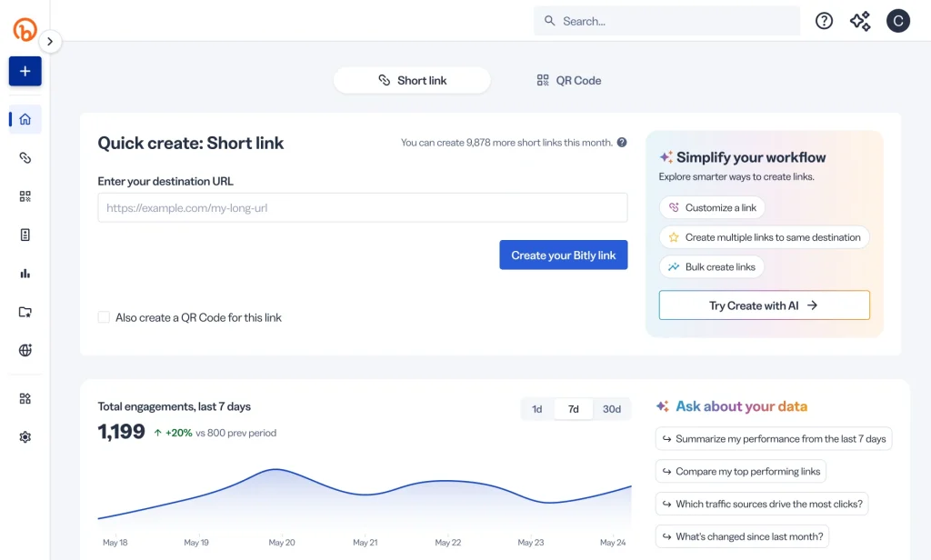
Task: Click Try Create with AI button
Action: (764, 305)
